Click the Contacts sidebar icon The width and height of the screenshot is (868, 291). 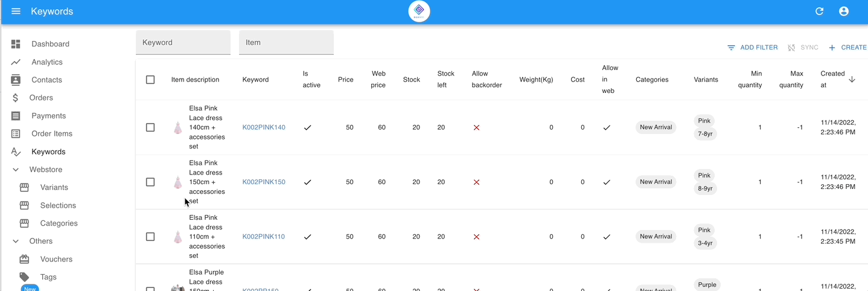tap(16, 80)
